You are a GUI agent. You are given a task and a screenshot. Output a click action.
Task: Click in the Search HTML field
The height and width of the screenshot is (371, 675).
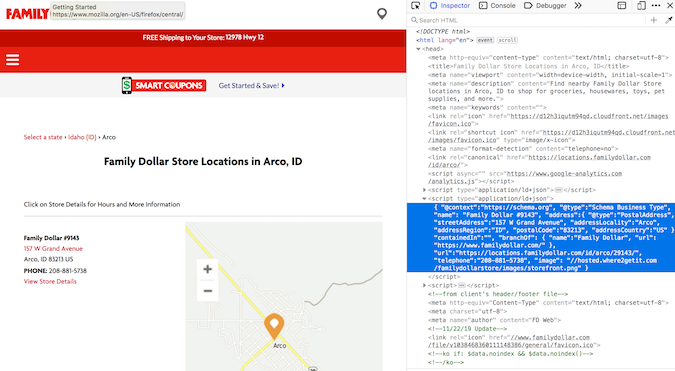[x=528, y=20]
